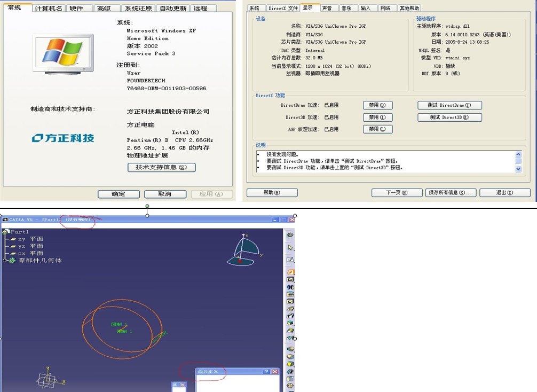Viewport: 537px width, 392px height.
Task: Click the 保存所有信息 button
Action: coord(451,193)
